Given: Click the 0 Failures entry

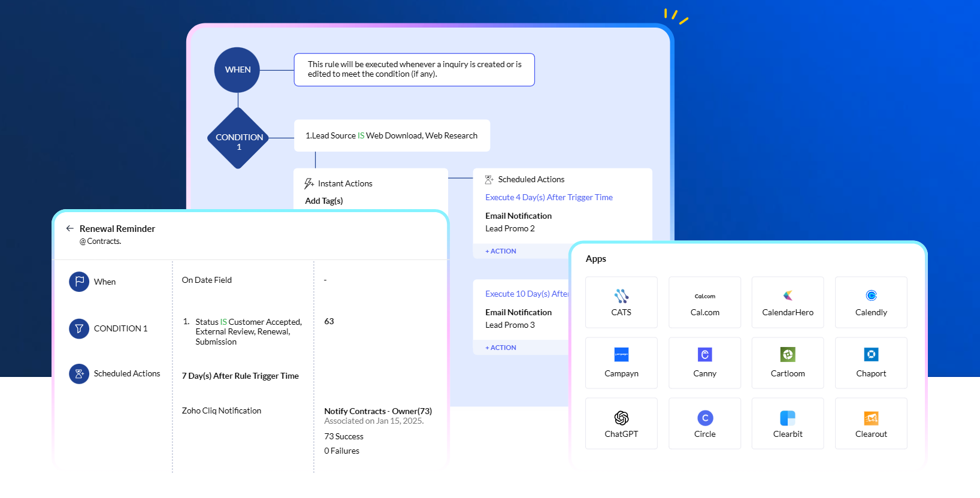Looking at the screenshot, I should (341, 451).
